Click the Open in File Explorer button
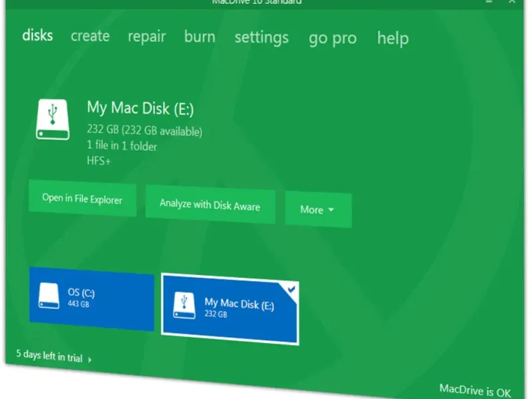Screen dimensions: 532x399 (82, 199)
